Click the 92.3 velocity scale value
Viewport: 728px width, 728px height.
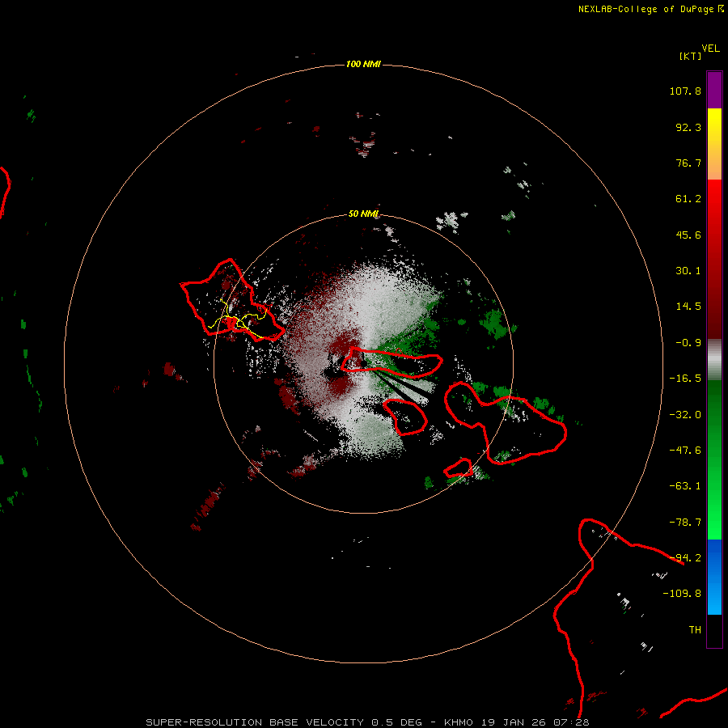(x=688, y=127)
